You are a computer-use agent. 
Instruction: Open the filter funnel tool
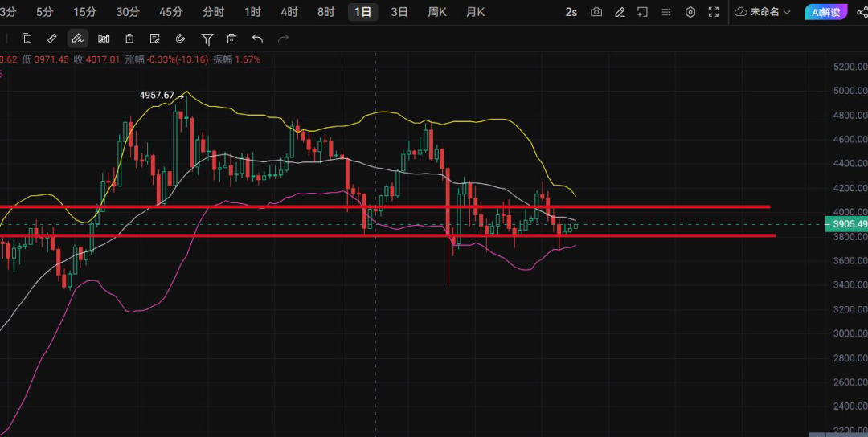click(x=207, y=39)
